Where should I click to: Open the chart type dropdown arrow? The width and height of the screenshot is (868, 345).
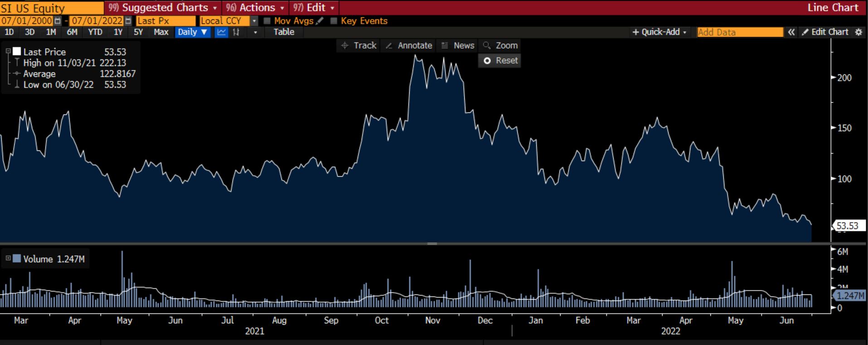point(256,32)
